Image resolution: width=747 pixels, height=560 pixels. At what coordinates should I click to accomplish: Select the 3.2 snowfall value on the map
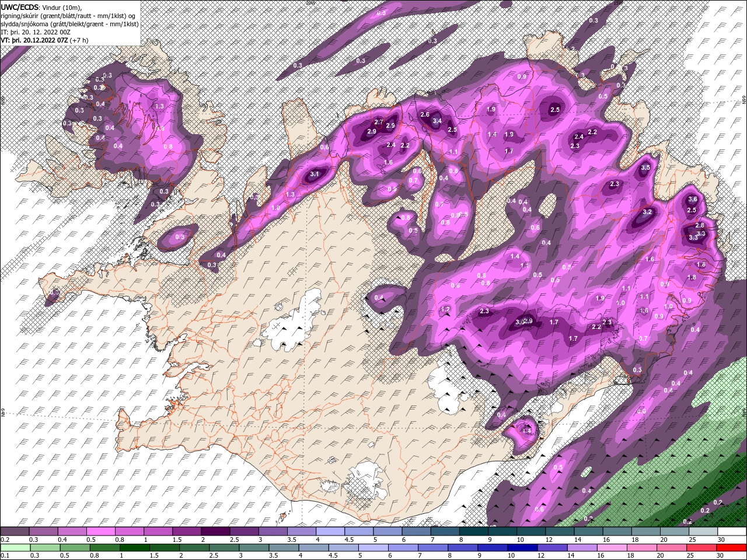click(x=647, y=212)
